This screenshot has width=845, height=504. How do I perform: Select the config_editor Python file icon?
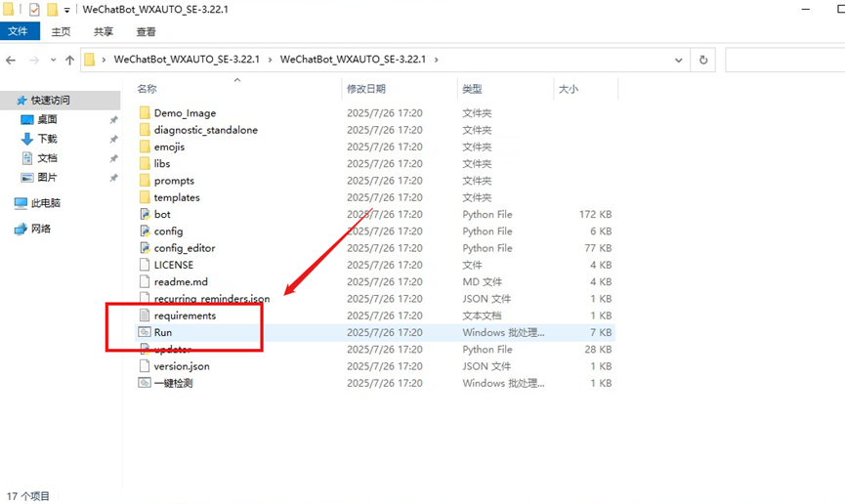coord(145,248)
